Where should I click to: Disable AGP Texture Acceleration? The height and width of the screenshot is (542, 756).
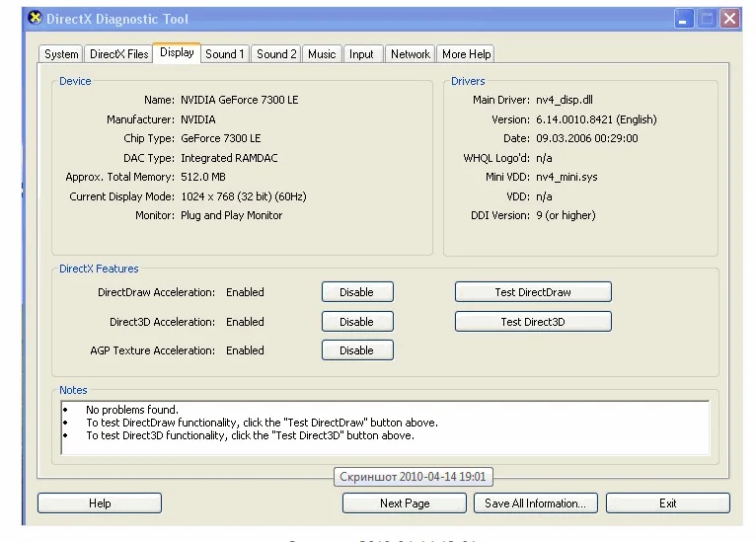(x=356, y=350)
